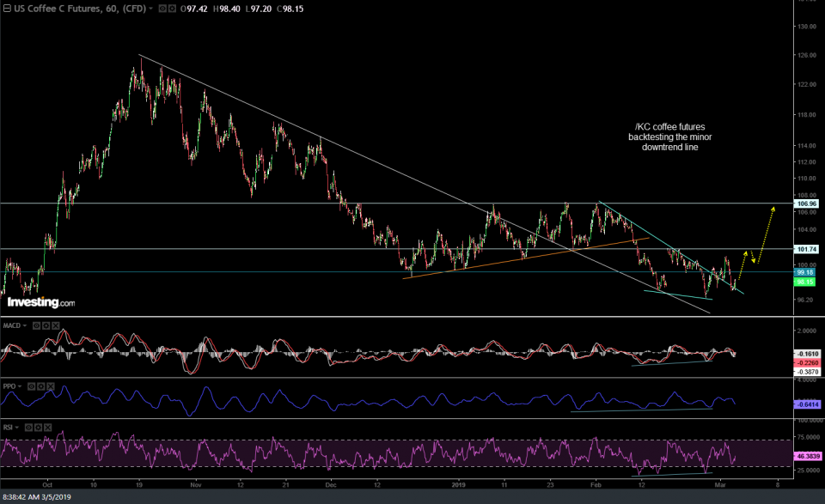Expand the MACD indicator dropdown arrow
Screen dimensions: 825x504
tap(26, 326)
